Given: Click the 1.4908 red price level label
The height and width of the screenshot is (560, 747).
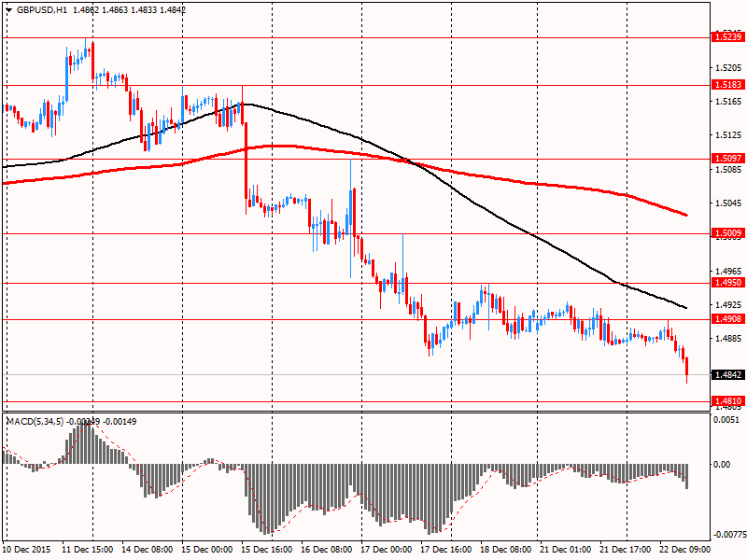Looking at the screenshot, I should click(727, 318).
